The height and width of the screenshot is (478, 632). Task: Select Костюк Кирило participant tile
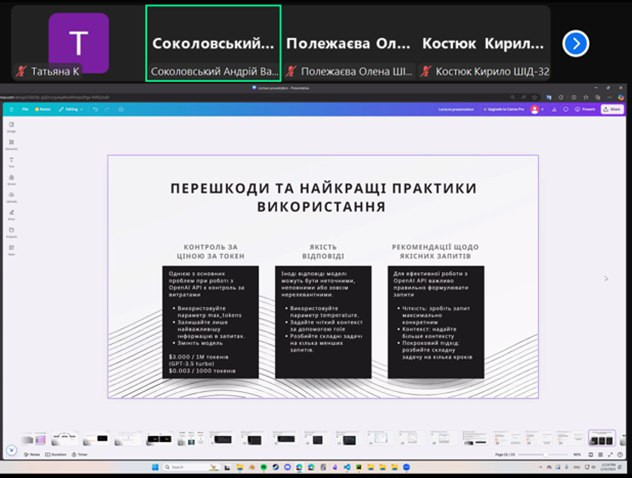point(483,44)
